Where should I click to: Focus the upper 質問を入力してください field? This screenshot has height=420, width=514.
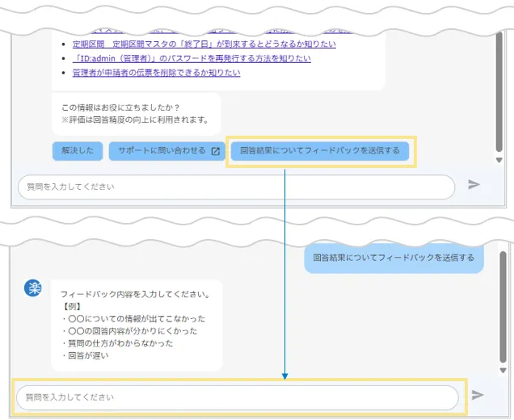coord(236,187)
